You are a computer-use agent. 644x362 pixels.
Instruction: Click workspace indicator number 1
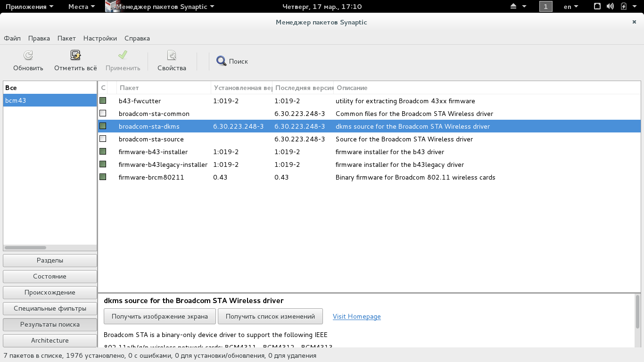[546, 7]
